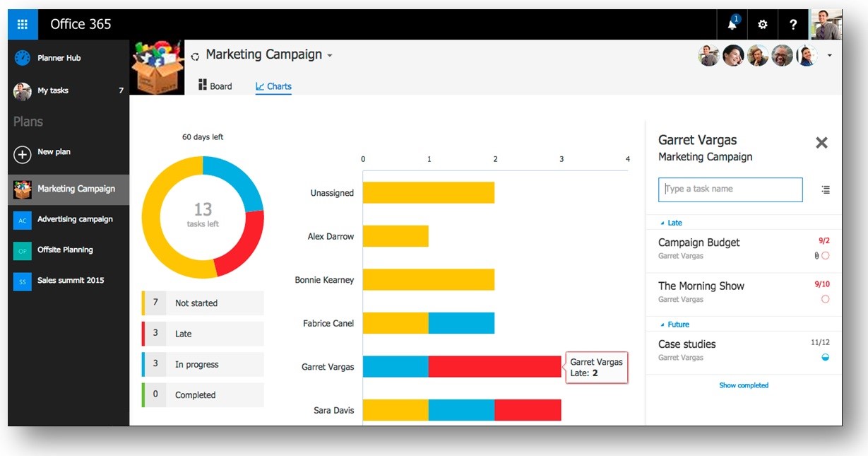Expand the plan members dropdown arrow
Viewport: 868px width, 456px height.
coord(829,55)
